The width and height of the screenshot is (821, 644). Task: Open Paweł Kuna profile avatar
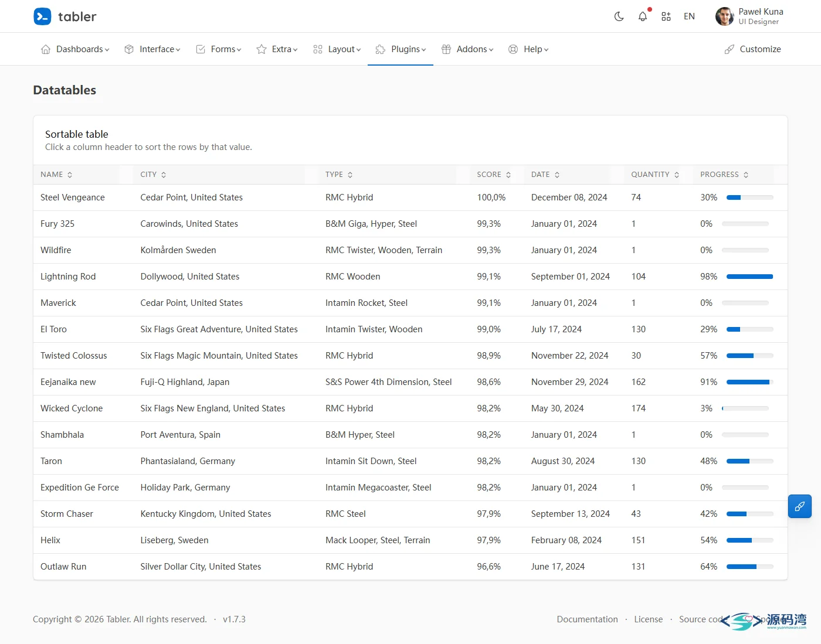coord(725,16)
